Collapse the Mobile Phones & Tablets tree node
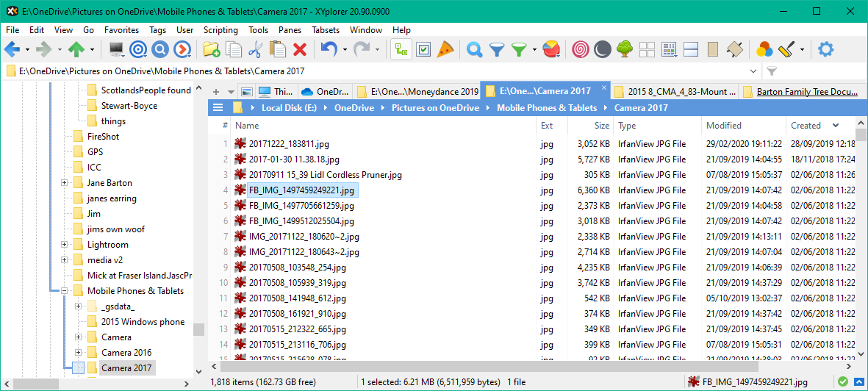Screen dimensions: 868x391 tap(65, 291)
